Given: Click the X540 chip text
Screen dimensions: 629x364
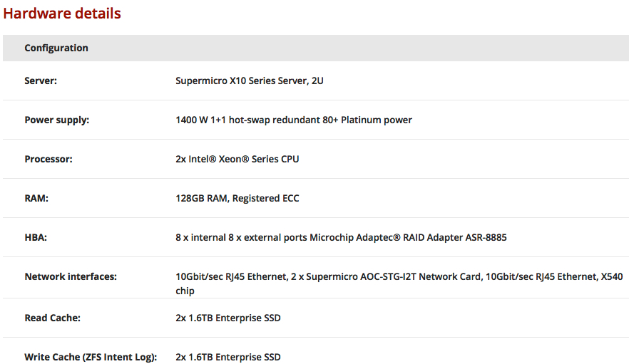Looking at the screenshot, I should (x=611, y=276).
